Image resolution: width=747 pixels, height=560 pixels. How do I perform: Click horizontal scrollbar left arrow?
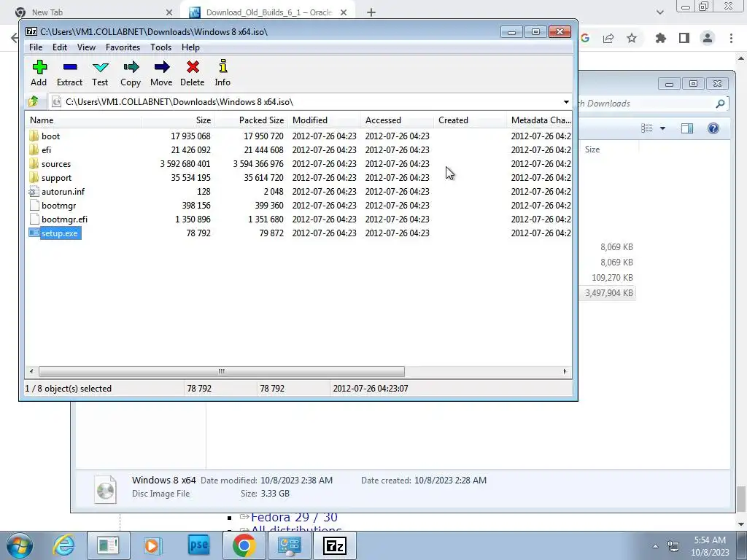click(x=31, y=371)
